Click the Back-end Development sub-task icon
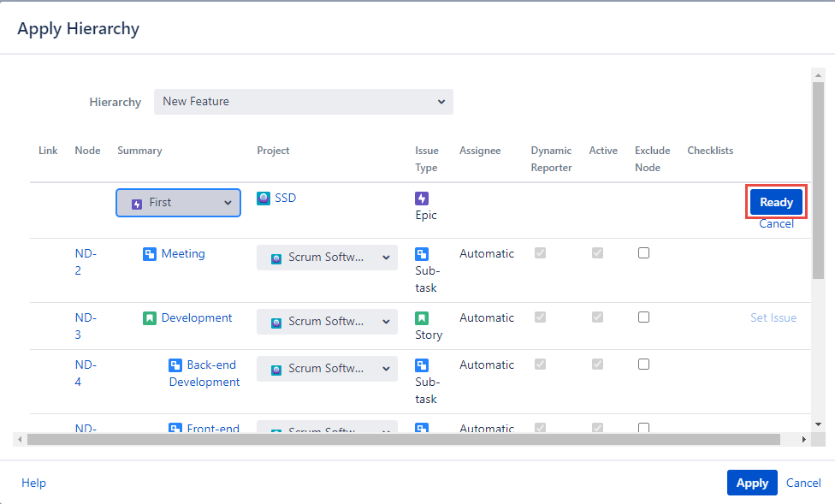Image resolution: width=835 pixels, height=504 pixels. point(175,365)
